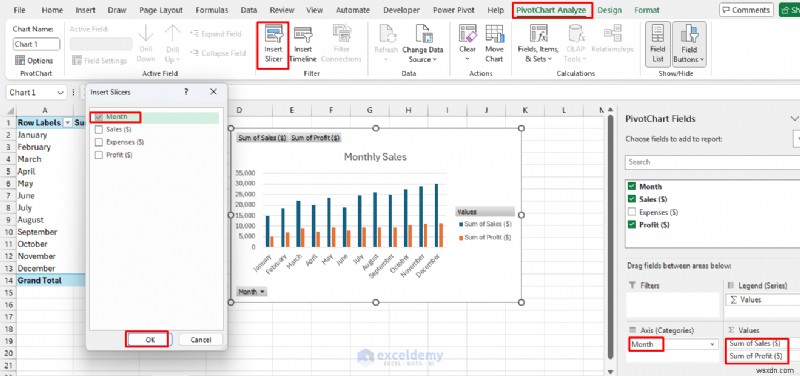Select Sum of Sales ($) legend entry
This screenshot has width=800, height=376.
(485, 224)
